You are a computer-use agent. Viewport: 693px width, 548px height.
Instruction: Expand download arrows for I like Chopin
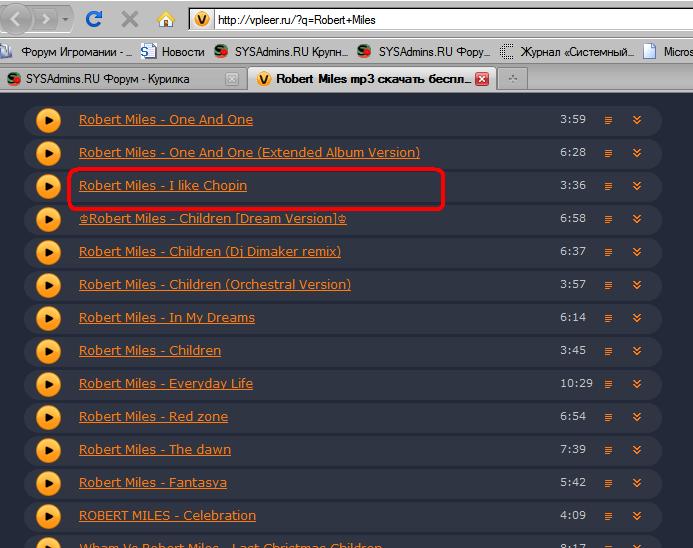pyautogui.click(x=637, y=186)
